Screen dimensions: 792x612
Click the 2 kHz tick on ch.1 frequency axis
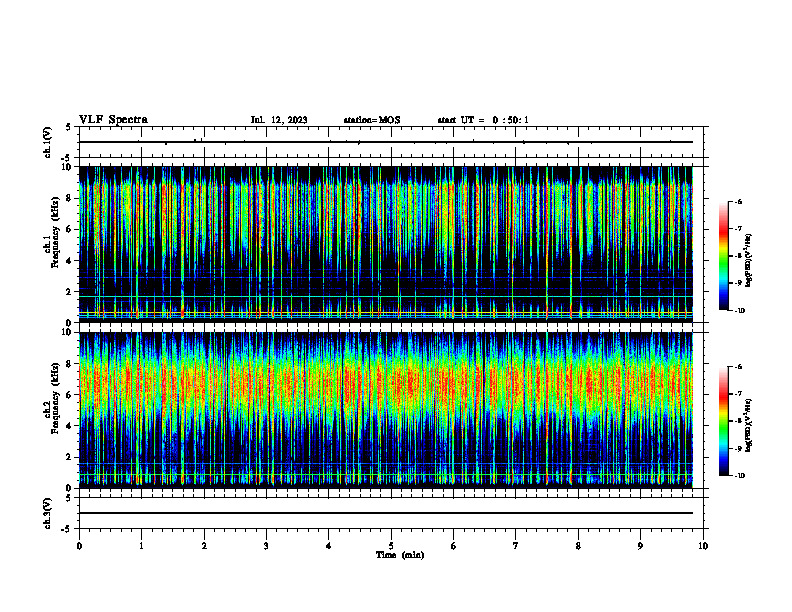70,292
